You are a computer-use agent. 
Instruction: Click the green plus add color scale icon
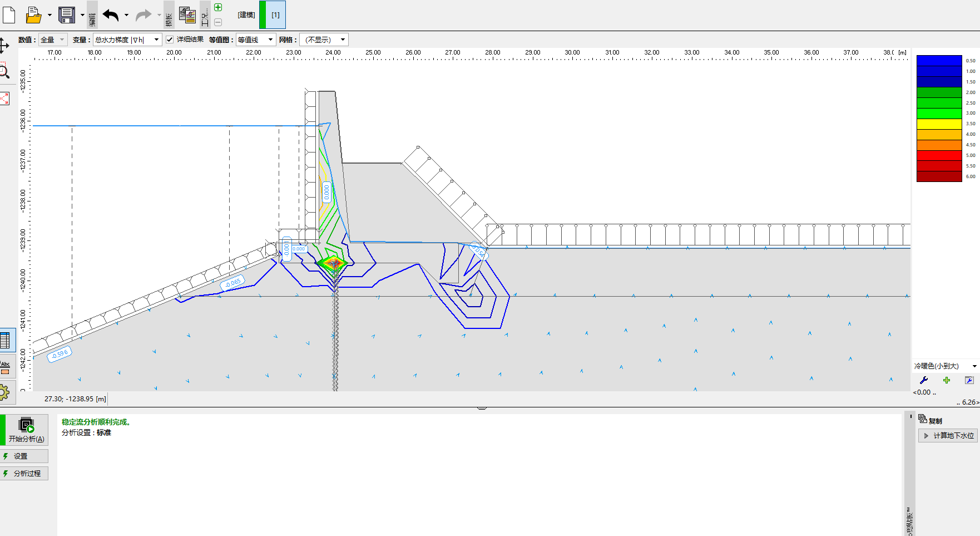point(947,380)
